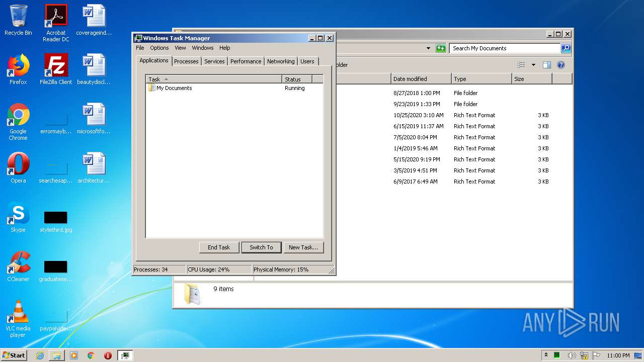Show the preview pane in Explorer
Screen dimensions: 644x362
(x=547, y=65)
